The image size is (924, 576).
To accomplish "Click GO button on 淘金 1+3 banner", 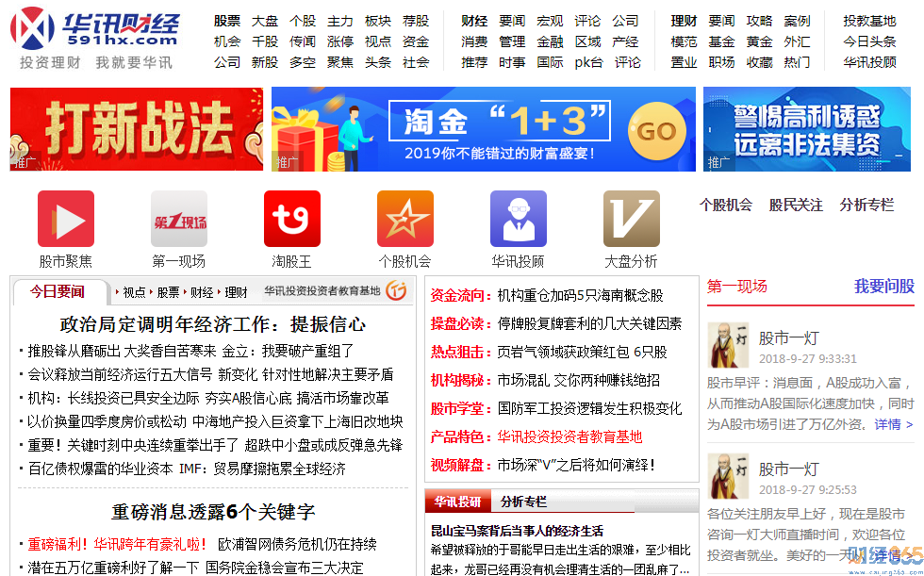I will point(656,131).
